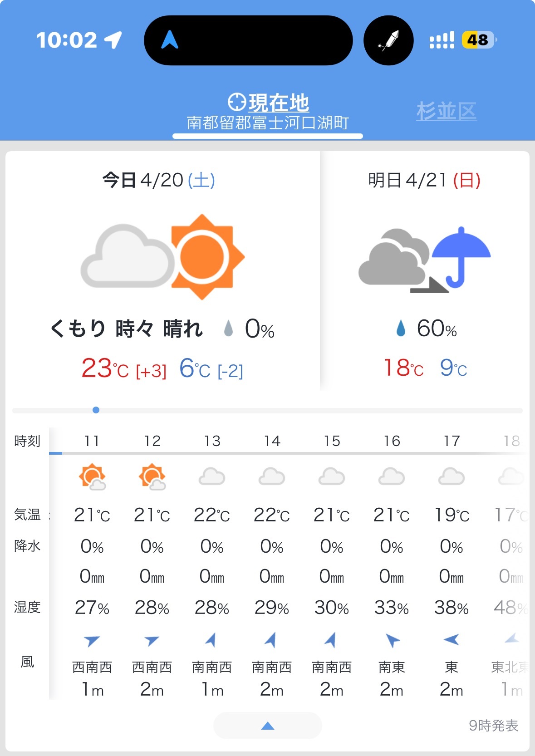Screen dimensions: 535x756
Task: Switch to the 杉並区 location tab
Action: [447, 111]
